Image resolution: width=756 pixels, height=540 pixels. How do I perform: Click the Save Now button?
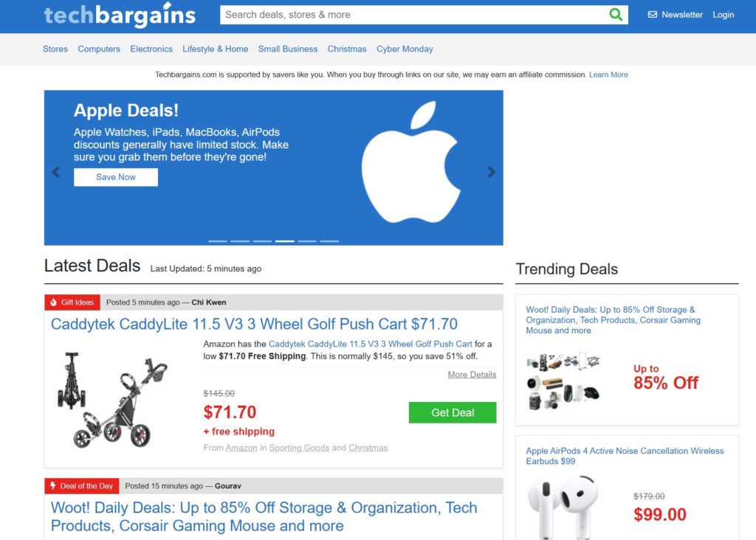pos(116,177)
